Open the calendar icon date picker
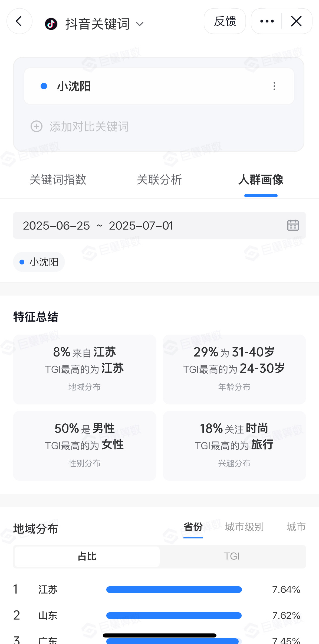 pos(293,225)
